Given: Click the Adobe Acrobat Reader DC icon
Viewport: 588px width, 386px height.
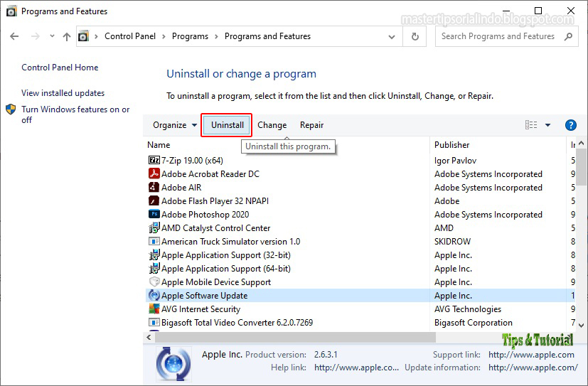Looking at the screenshot, I should (x=154, y=174).
